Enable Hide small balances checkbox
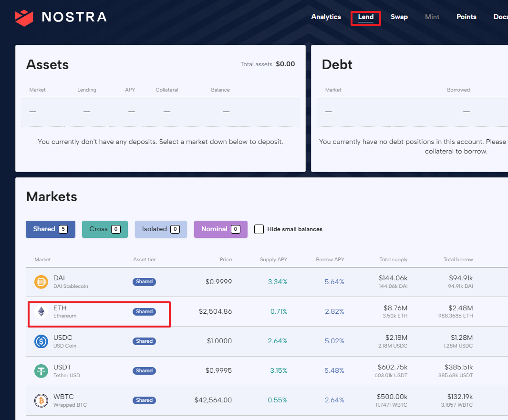This screenshot has height=420, width=508. [259, 229]
